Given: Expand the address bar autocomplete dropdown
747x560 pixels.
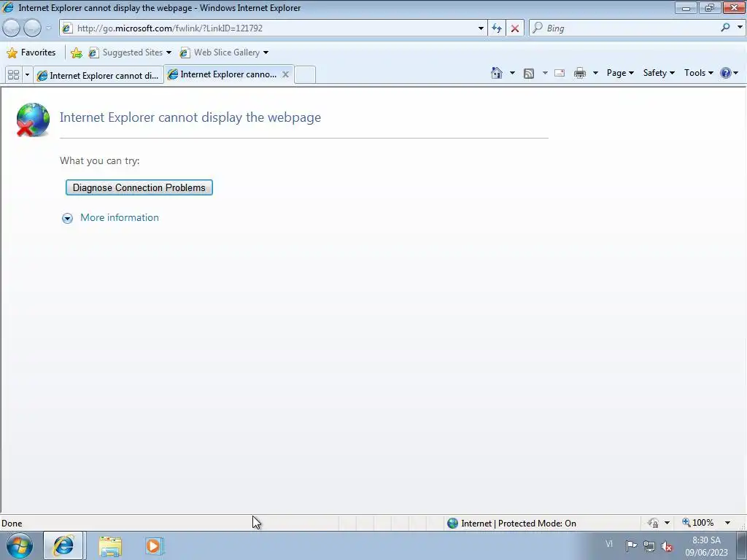Looking at the screenshot, I should click(x=481, y=28).
